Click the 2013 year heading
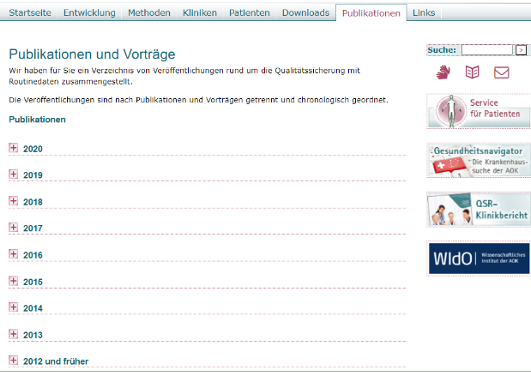 [x=33, y=335]
